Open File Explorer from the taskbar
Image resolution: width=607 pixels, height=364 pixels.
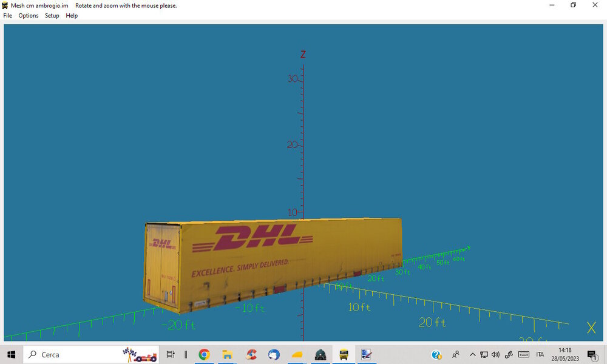(227, 354)
